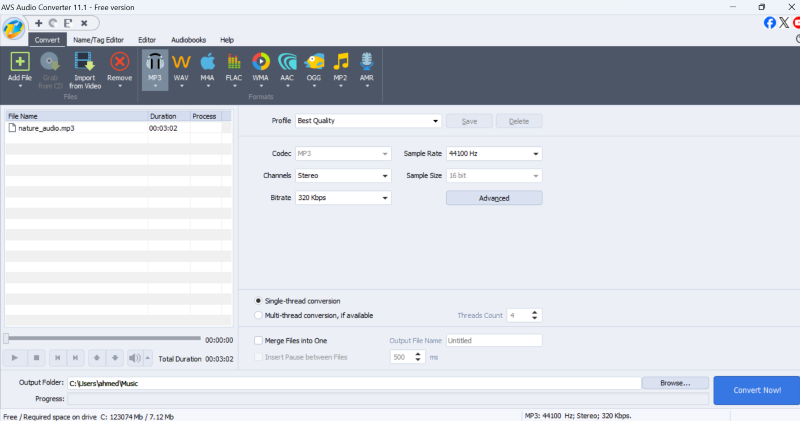The height and width of the screenshot is (421, 800).
Task: Check Merge Files into One
Action: pos(259,340)
